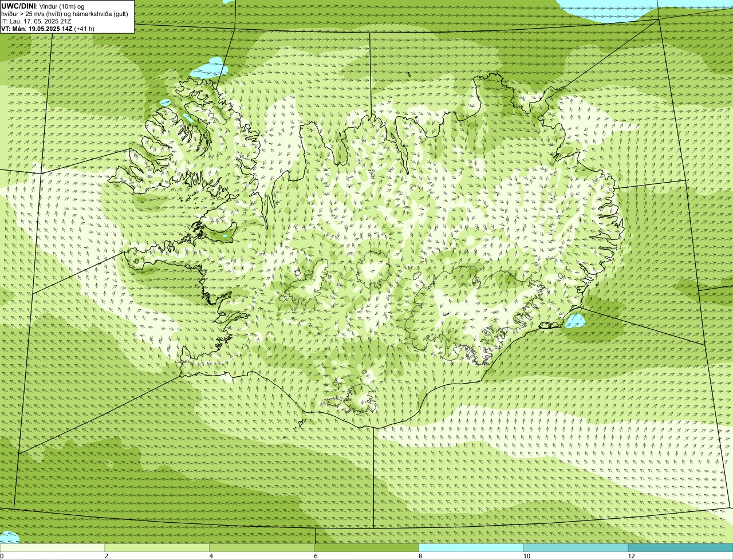Click the palest 0–2 color scale segment
Image resolution: width=733 pixels, height=560 pixels.
pyautogui.click(x=52, y=547)
